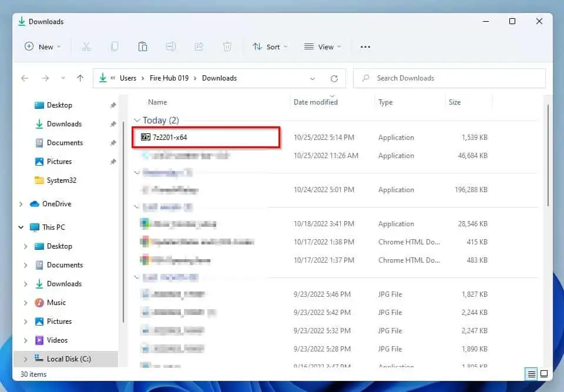Select the 7z2201-x64 file icon
Image resolution: width=564 pixels, height=392 pixels.
(145, 137)
